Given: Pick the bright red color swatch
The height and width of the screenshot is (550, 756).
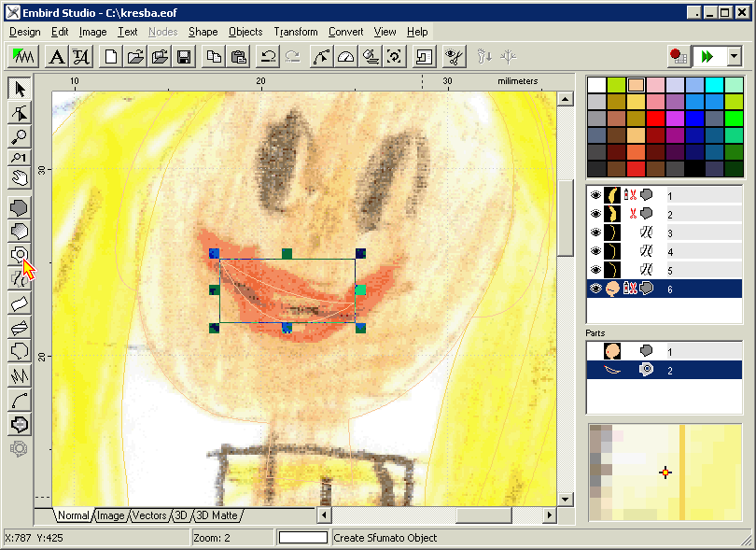Looking at the screenshot, I should 655,119.
